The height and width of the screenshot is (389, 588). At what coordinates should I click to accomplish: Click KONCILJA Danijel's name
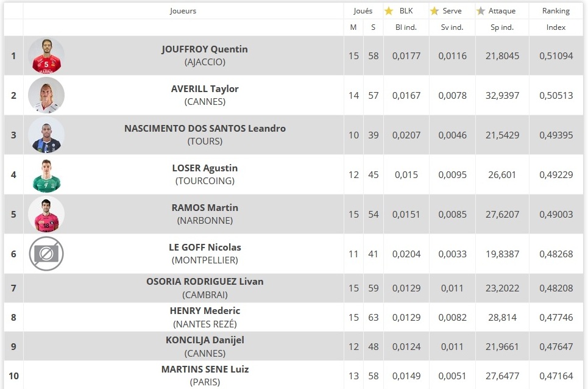[x=205, y=340]
